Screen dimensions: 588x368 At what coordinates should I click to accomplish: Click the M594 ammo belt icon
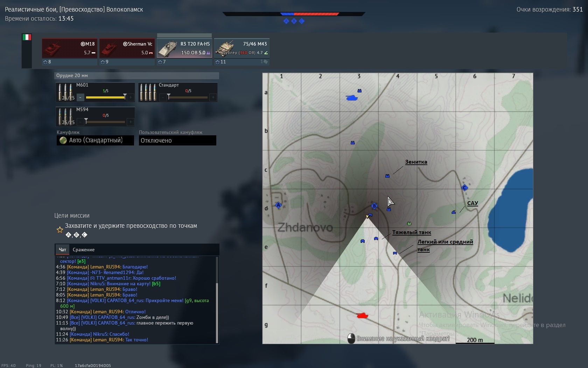coord(65,116)
